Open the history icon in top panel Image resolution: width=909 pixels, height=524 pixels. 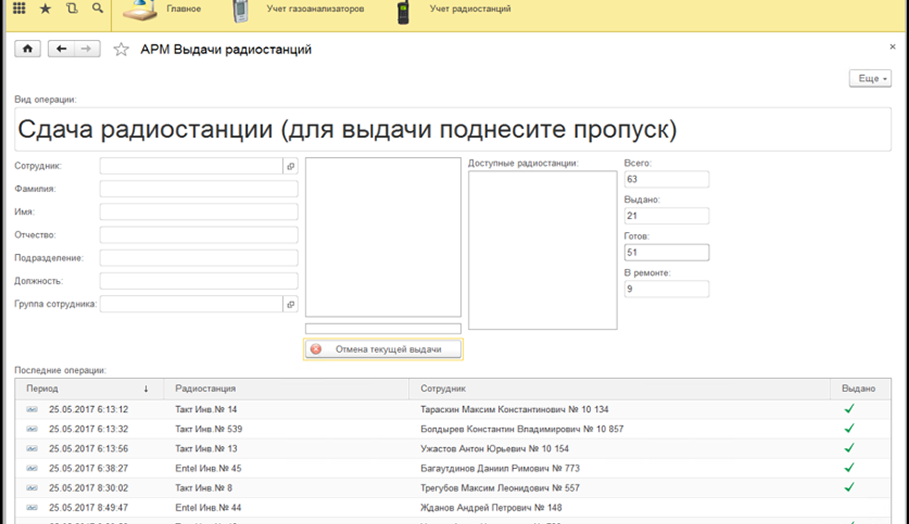point(71,9)
